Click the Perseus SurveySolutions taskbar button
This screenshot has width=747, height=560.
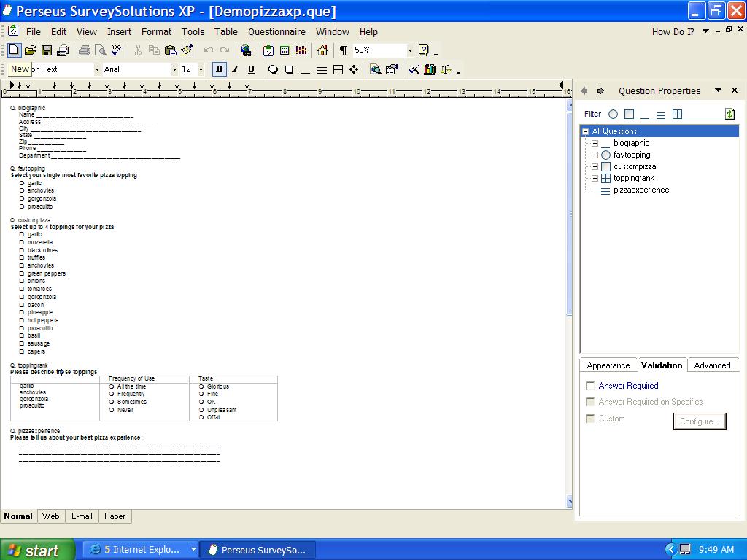click(258, 550)
